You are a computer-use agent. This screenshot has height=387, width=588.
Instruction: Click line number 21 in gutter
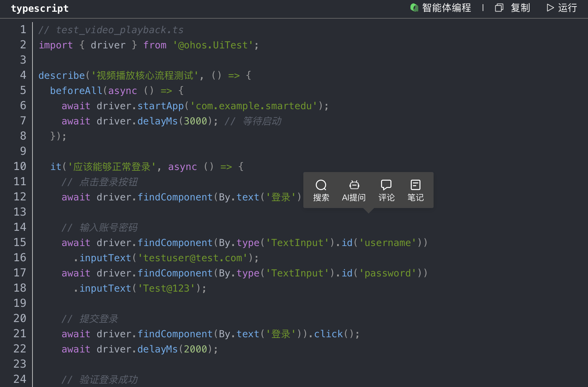(20, 334)
